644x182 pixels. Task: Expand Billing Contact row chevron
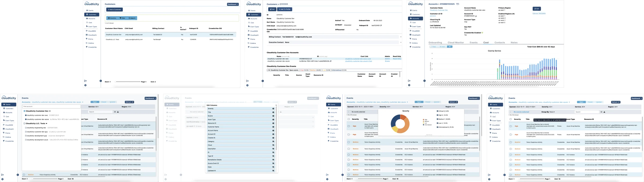click(x=401, y=37)
